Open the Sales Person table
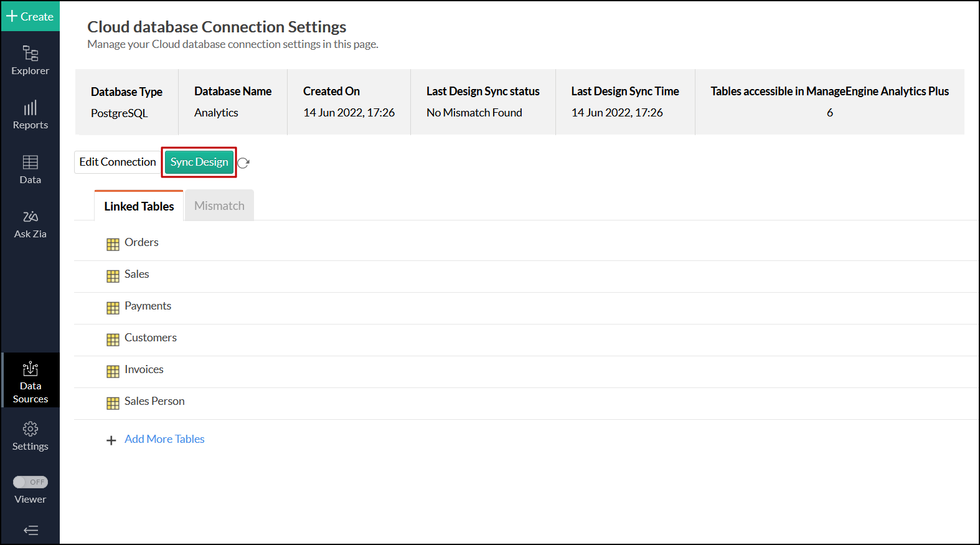The width and height of the screenshot is (980, 545). click(x=154, y=401)
